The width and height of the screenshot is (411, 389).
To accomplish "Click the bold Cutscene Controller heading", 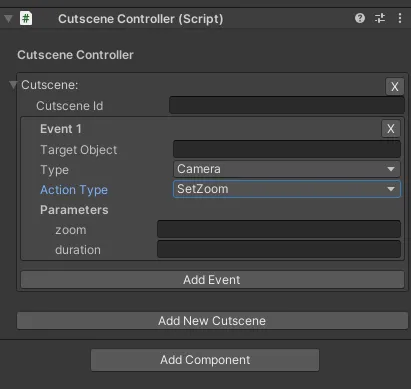I will 75,55.
